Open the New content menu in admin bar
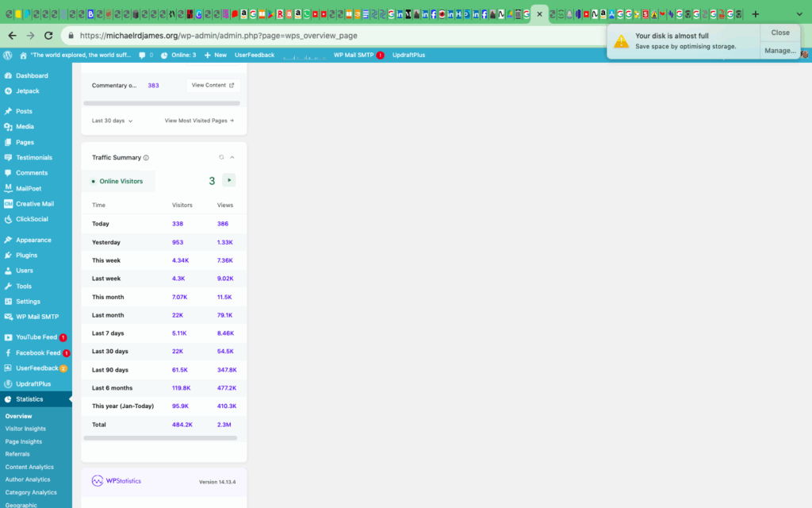 [215, 55]
